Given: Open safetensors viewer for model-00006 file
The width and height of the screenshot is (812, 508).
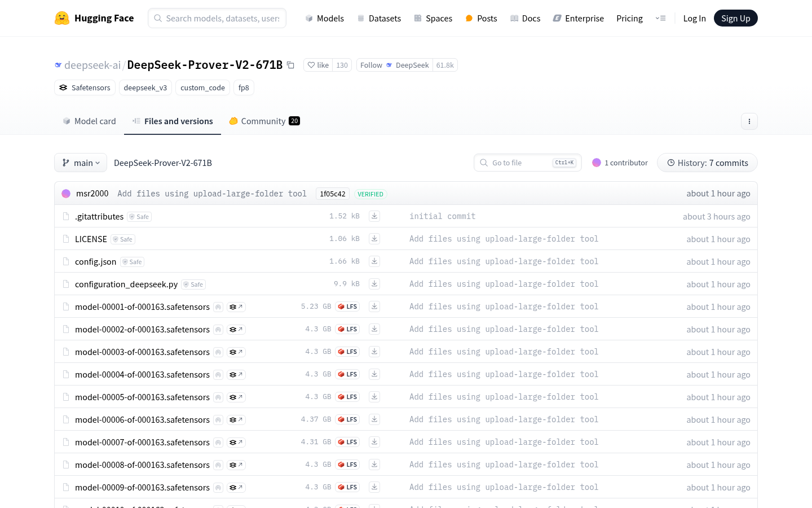Looking at the screenshot, I should click(x=236, y=420).
